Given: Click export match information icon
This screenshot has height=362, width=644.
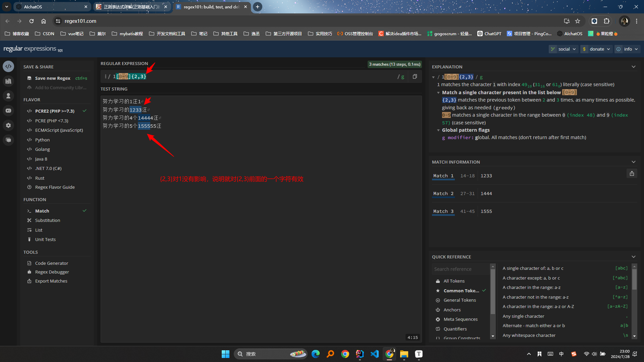Looking at the screenshot, I should coord(632,173).
